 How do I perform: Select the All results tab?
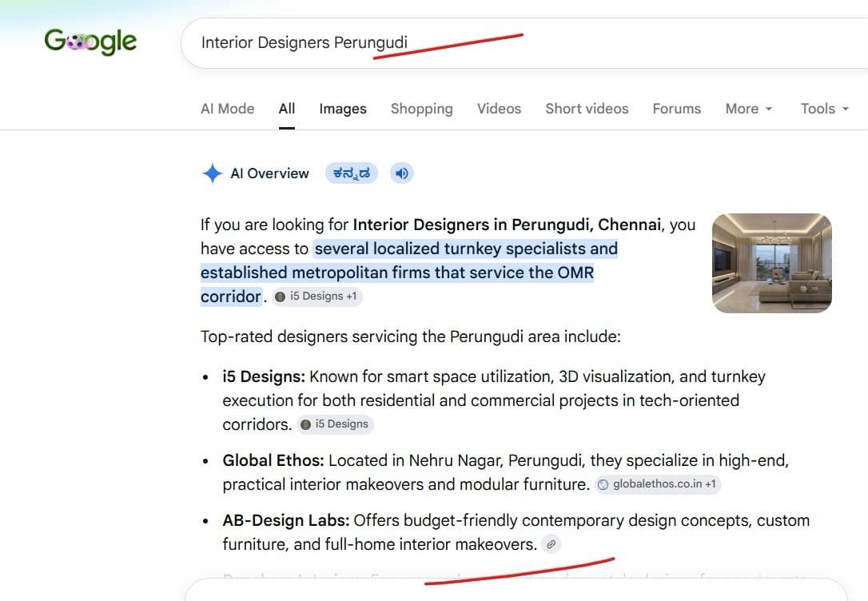(x=287, y=109)
